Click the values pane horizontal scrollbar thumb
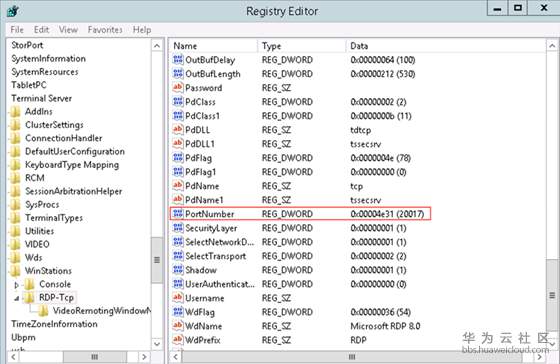560x364 pixels. pyautogui.click(x=352, y=357)
